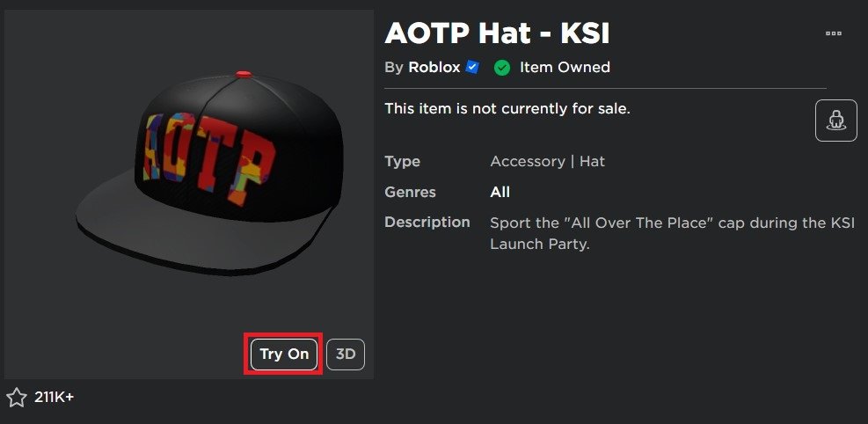Click the 211K+ favorites count
This screenshot has height=424, width=868.
point(54,398)
